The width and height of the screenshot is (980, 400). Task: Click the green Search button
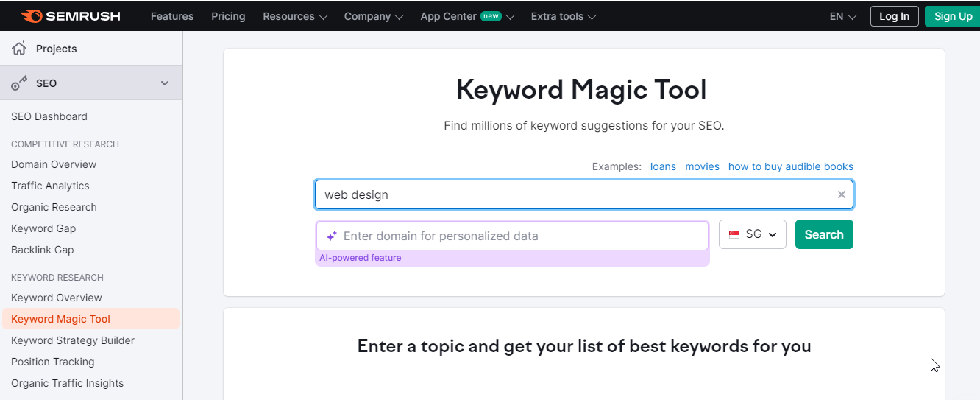click(x=824, y=234)
